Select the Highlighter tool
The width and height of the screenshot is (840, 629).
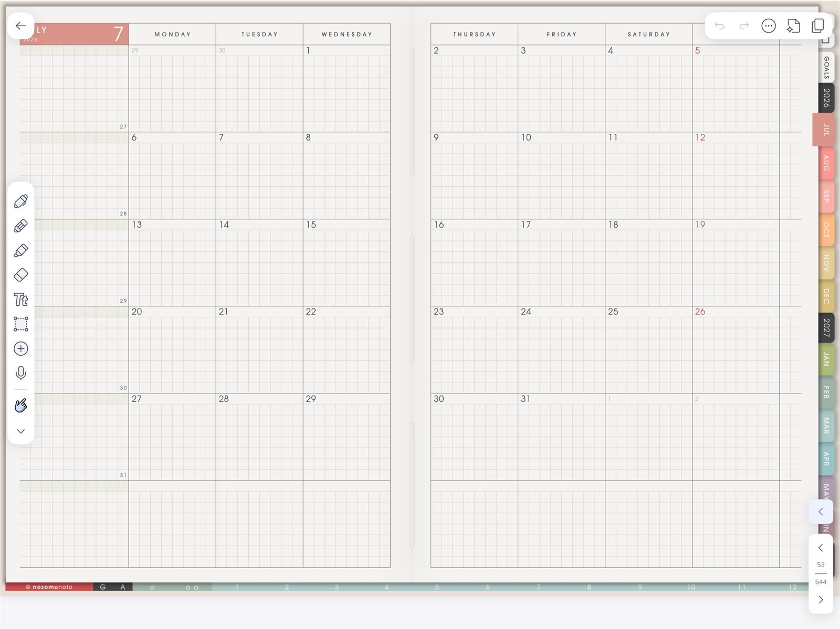[21, 251]
